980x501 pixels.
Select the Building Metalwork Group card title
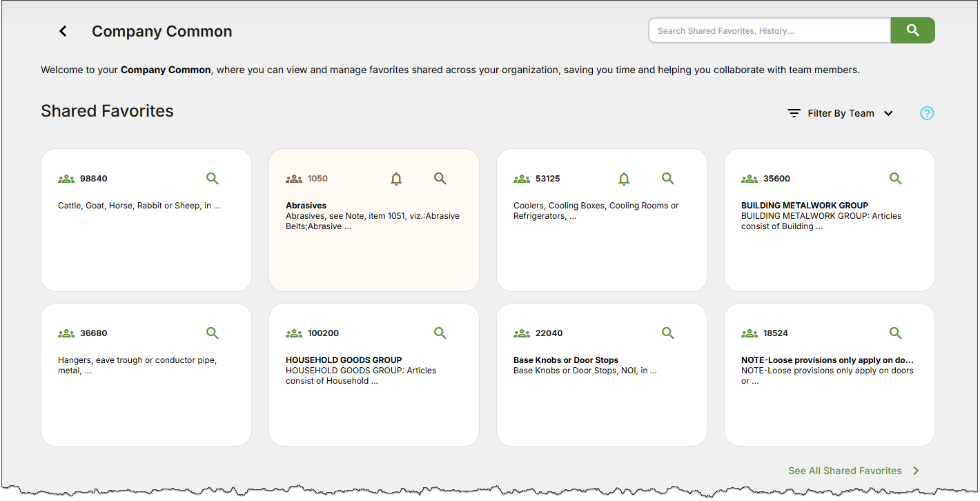pos(805,206)
